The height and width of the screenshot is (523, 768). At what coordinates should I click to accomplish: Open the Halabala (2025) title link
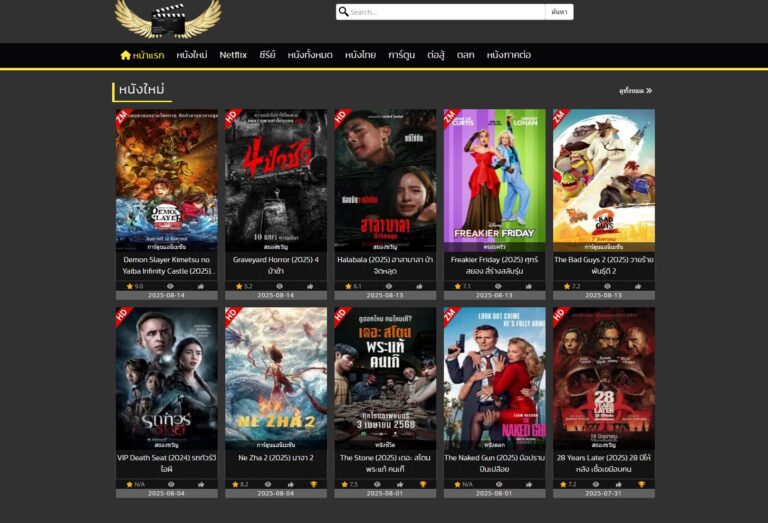[x=385, y=265]
